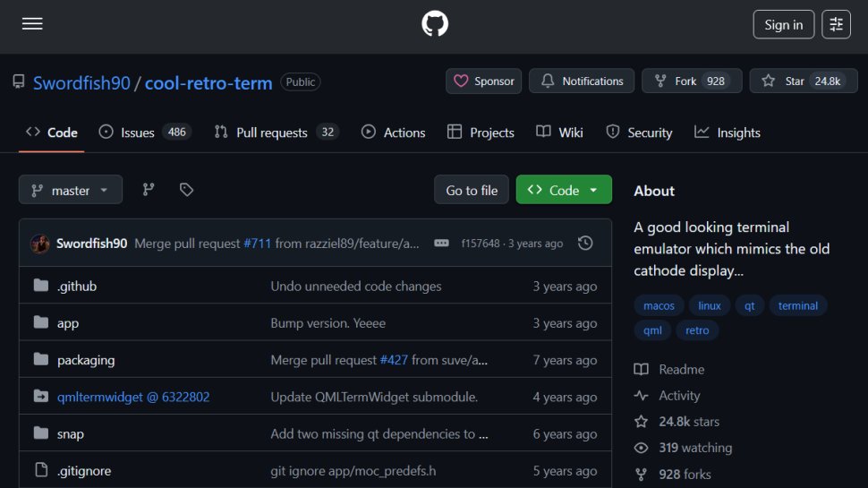Star the repository

point(804,81)
